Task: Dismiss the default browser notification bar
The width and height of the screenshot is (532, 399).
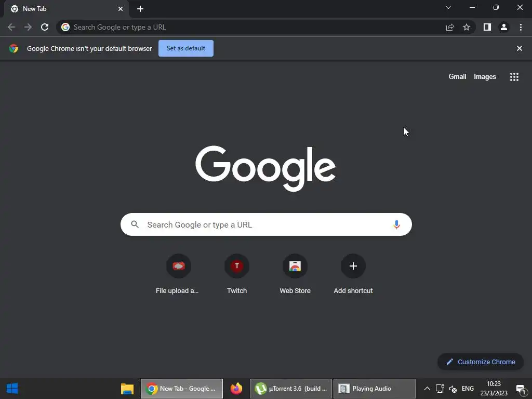Action: [x=520, y=48]
